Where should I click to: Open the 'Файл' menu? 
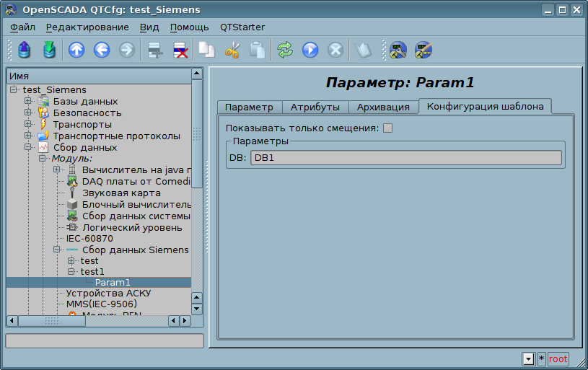[22, 27]
